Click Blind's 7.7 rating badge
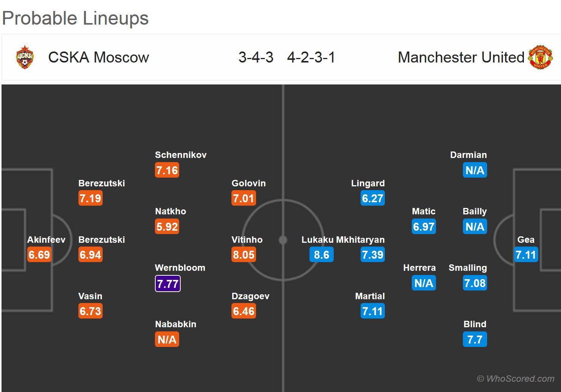The image size is (561, 392). 475,339
